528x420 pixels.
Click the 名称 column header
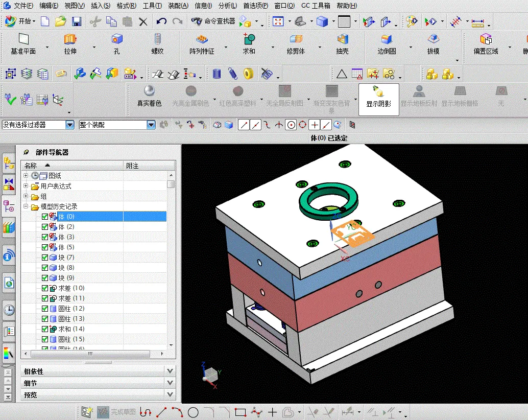point(72,166)
